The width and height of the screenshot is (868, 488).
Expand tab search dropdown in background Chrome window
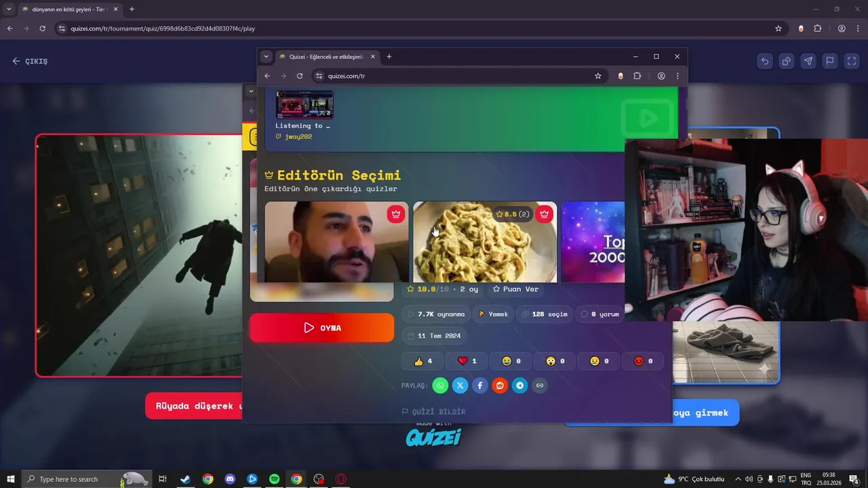pos(9,9)
